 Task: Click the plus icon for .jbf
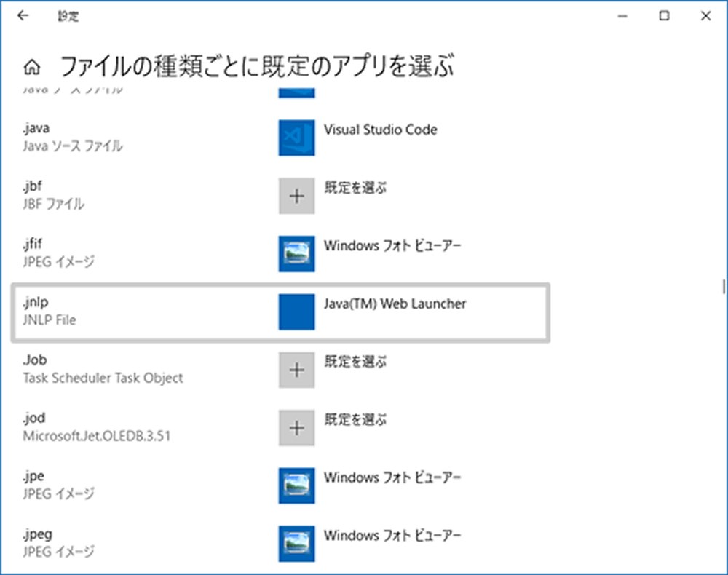tap(297, 196)
